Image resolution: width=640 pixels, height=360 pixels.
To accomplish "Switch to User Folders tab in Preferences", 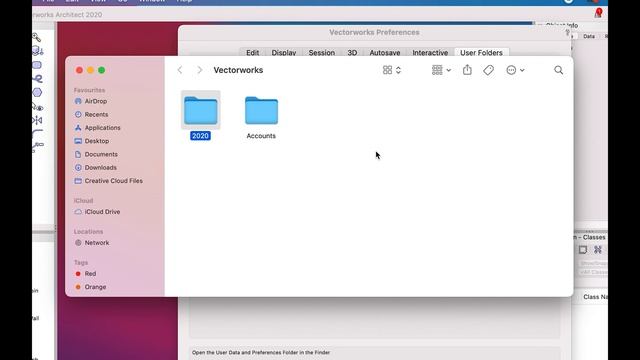I will pyautogui.click(x=482, y=53).
